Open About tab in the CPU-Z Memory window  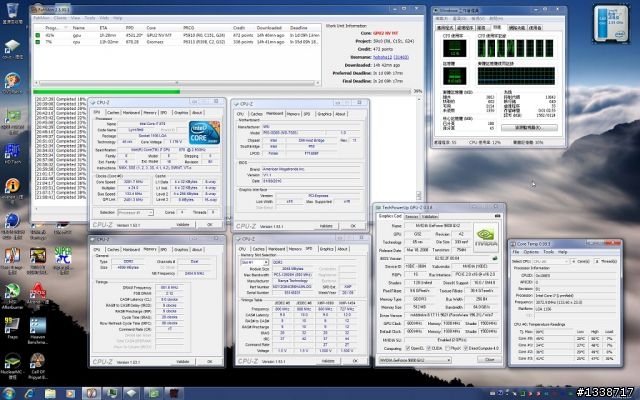tap(197, 249)
